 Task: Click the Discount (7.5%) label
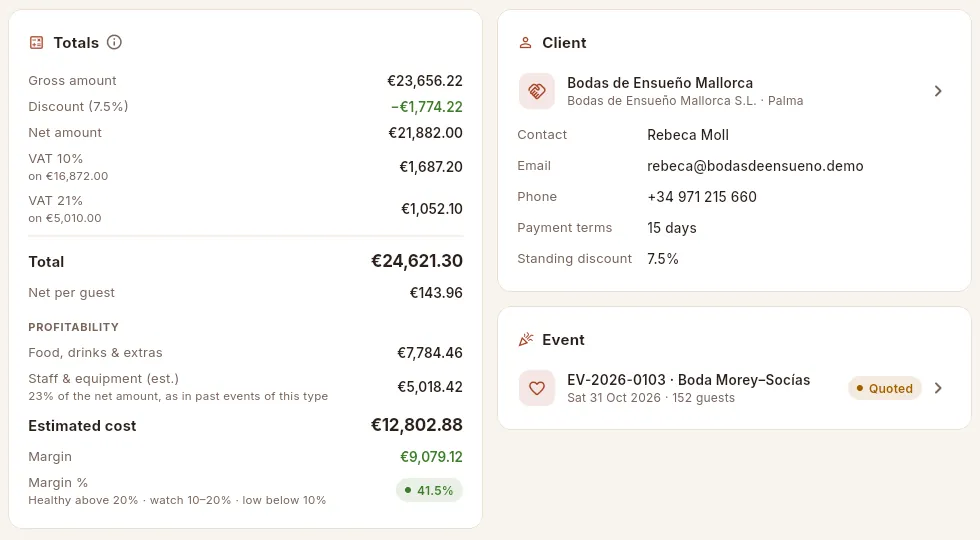78,106
